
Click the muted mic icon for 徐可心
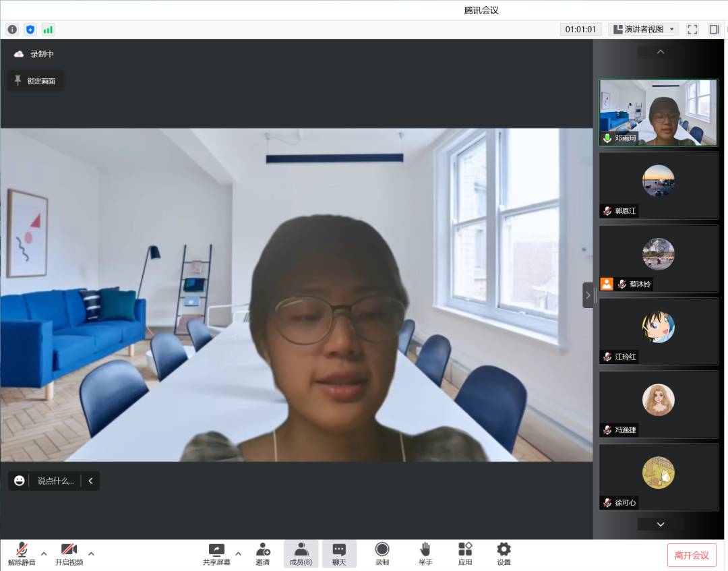pyautogui.click(x=607, y=503)
